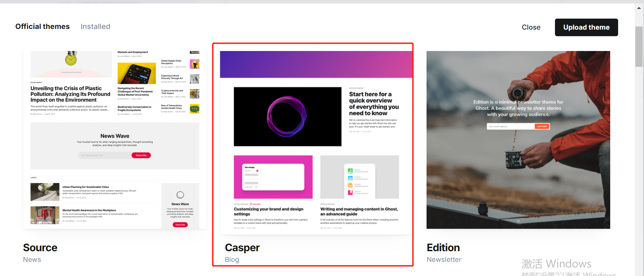Open the Installed themes tab
The width and height of the screenshot is (644, 276).
coord(95,27)
